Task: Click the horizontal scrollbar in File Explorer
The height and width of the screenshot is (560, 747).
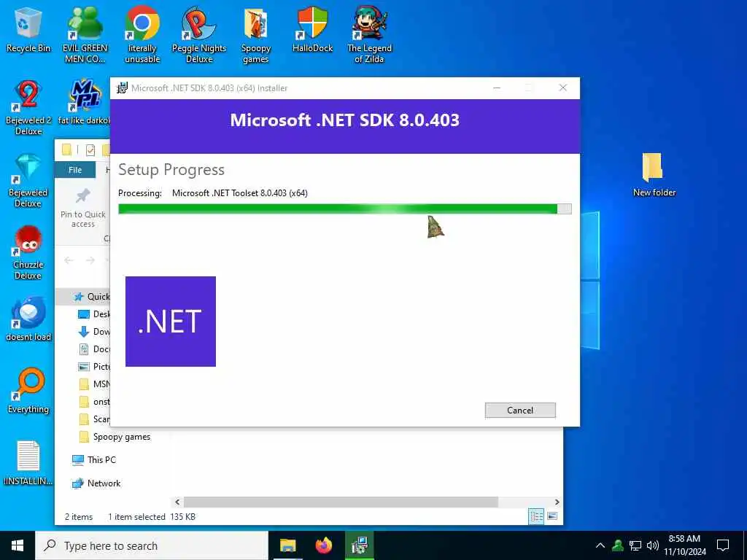Action: [x=341, y=502]
